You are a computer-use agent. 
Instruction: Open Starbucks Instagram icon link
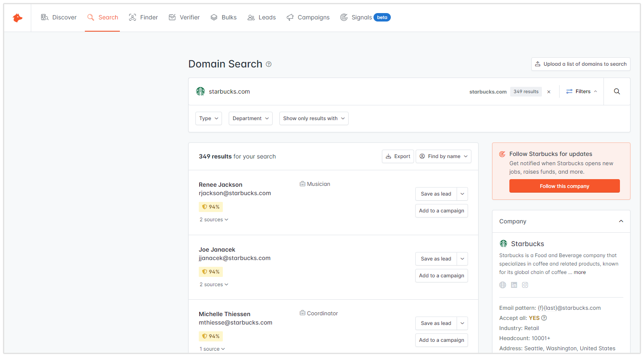pos(525,285)
